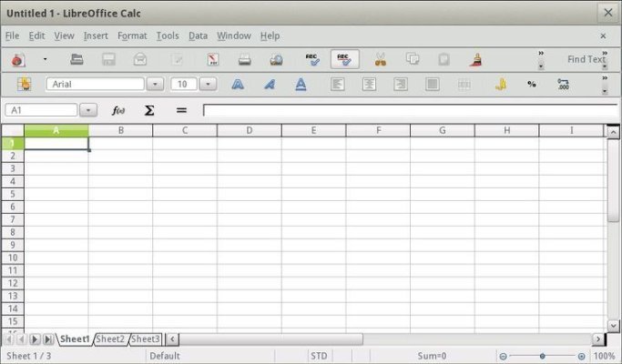Align cell contents right
Image resolution: width=622 pixels, height=364 pixels.
[x=401, y=84]
